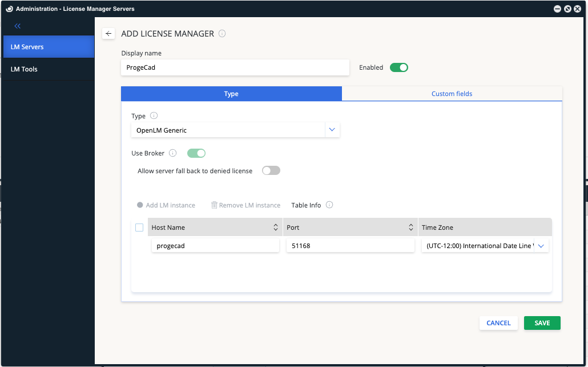Turn off the Use Broker switch
Viewport: 588px width, 367px height.
click(196, 153)
